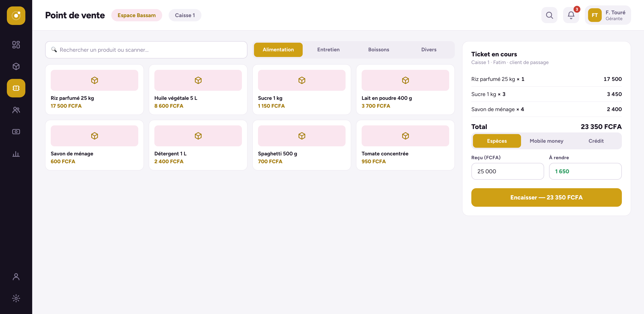This screenshot has width=644, height=314.
Task: Open the products box icon in sidebar
Action: point(16,66)
